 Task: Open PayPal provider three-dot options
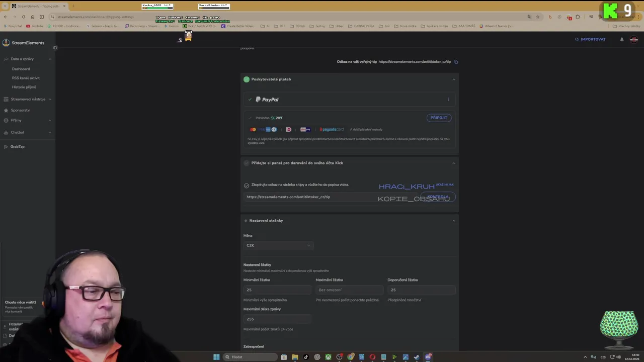coord(448,100)
